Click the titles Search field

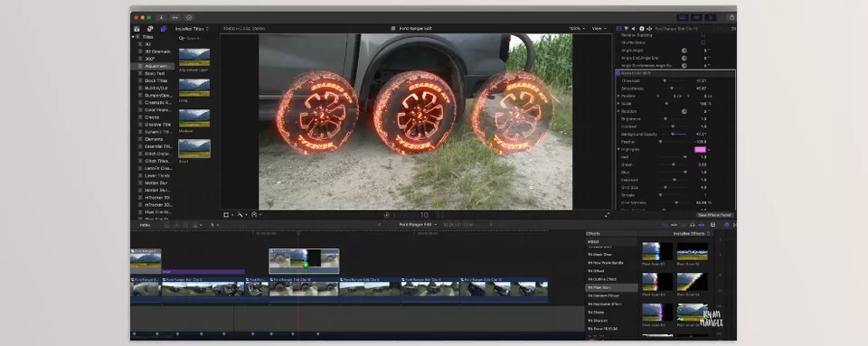pos(193,38)
